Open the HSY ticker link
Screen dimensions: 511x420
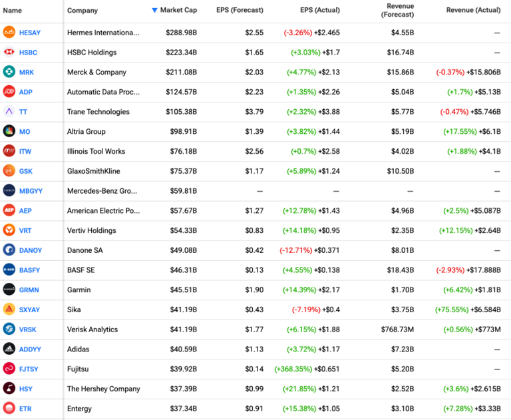(x=26, y=389)
